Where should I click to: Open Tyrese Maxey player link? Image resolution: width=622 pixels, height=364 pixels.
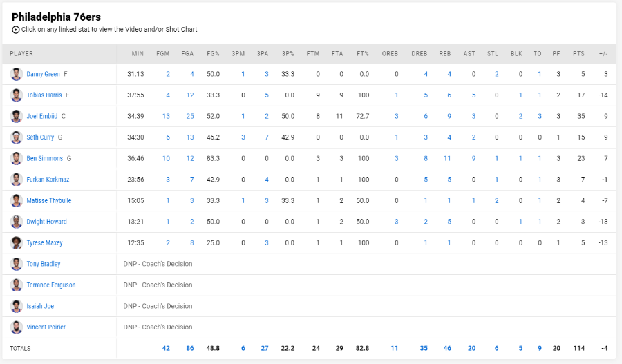[44, 242]
